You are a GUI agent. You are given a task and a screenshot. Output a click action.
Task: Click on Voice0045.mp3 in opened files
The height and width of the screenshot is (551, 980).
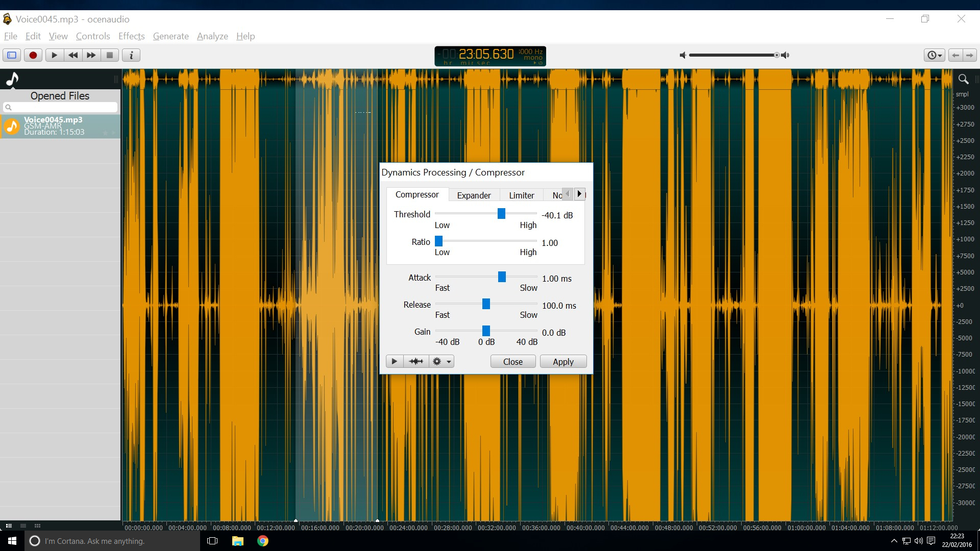point(61,125)
